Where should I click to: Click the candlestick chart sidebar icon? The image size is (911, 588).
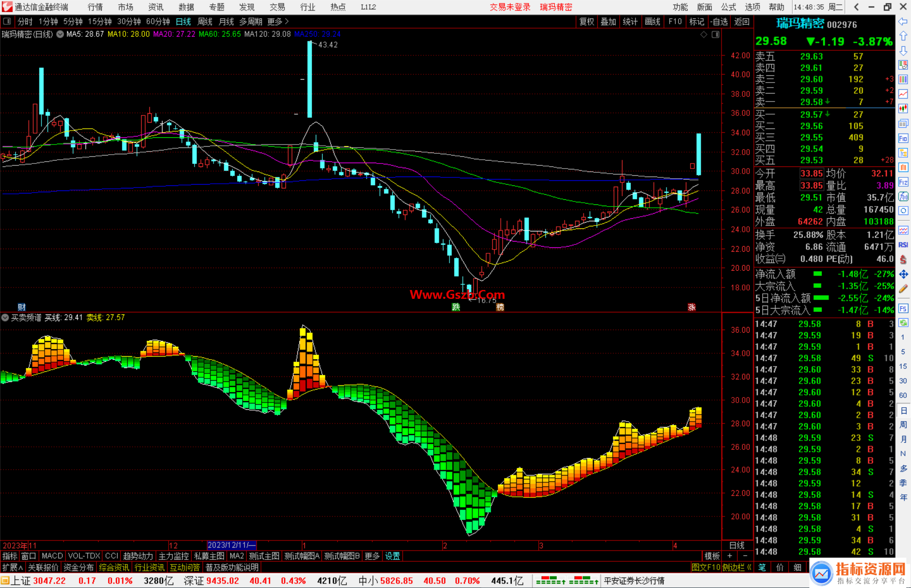pos(903,108)
